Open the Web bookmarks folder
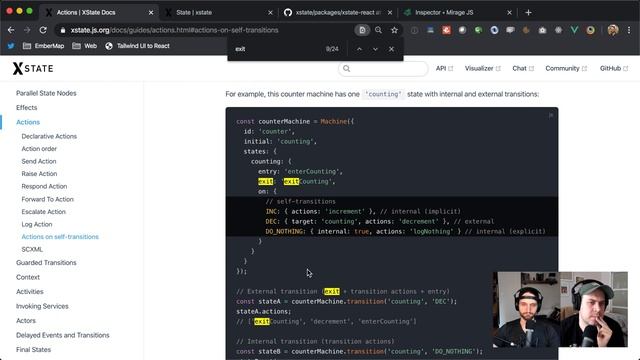 (85, 46)
